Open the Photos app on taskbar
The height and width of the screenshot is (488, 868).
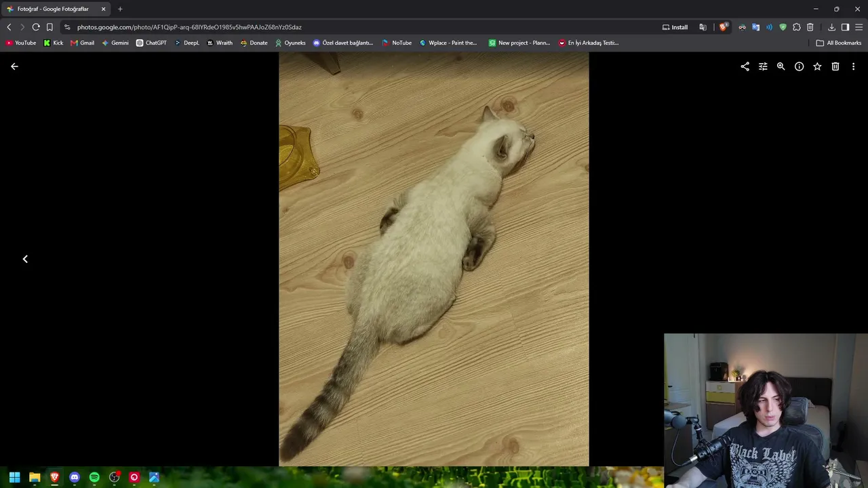pos(154,477)
